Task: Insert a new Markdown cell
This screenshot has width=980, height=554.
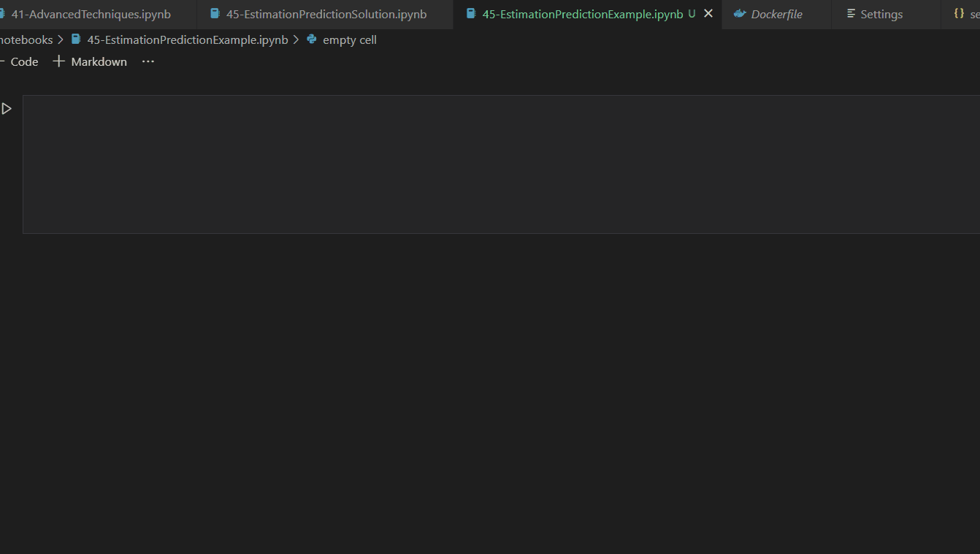Action: (x=90, y=61)
